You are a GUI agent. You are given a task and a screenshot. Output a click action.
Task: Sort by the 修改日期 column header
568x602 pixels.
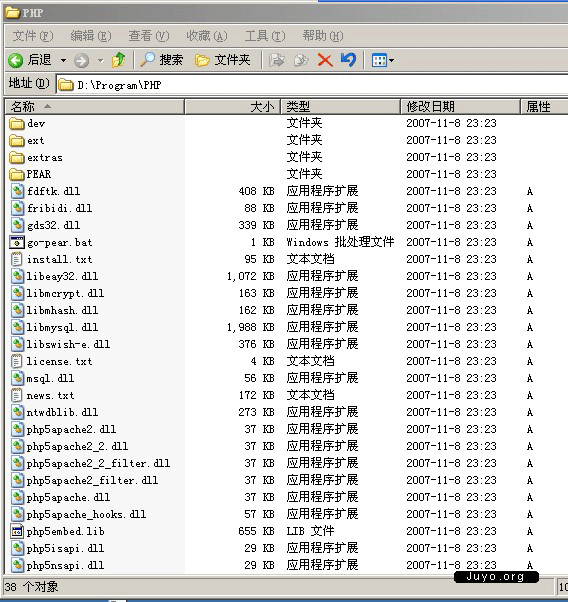(x=460, y=106)
